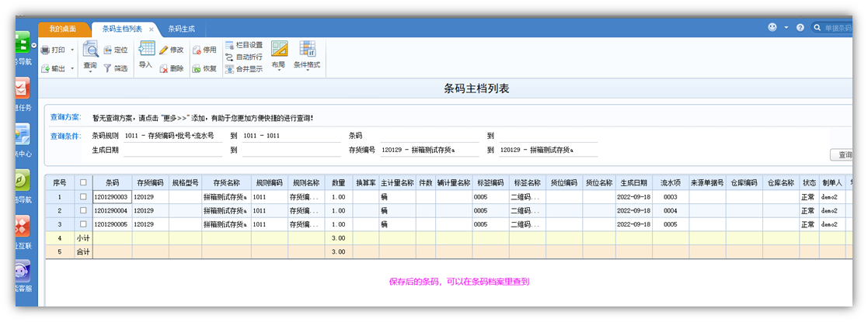Click the 修改 (Edit) pencil icon
This screenshot has width=868, height=322.
pyautogui.click(x=163, y=50)
